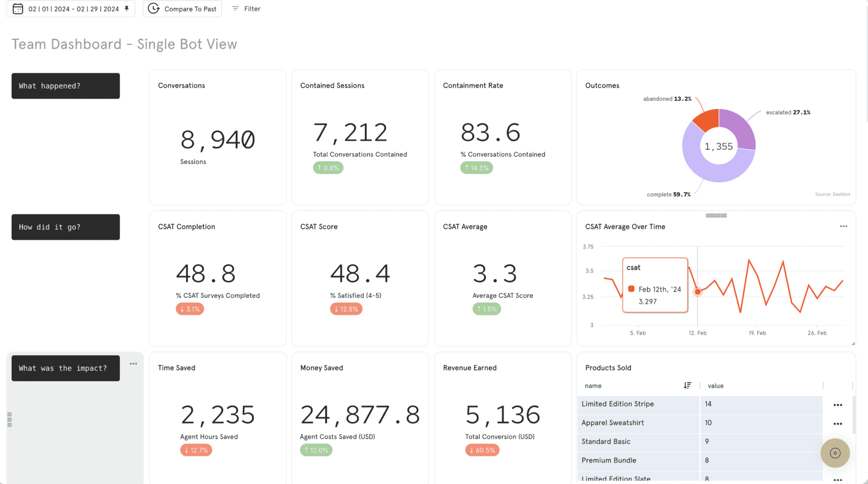Select the name column header
The width and height of the screenshot is (868, 484).
point(593,386)
